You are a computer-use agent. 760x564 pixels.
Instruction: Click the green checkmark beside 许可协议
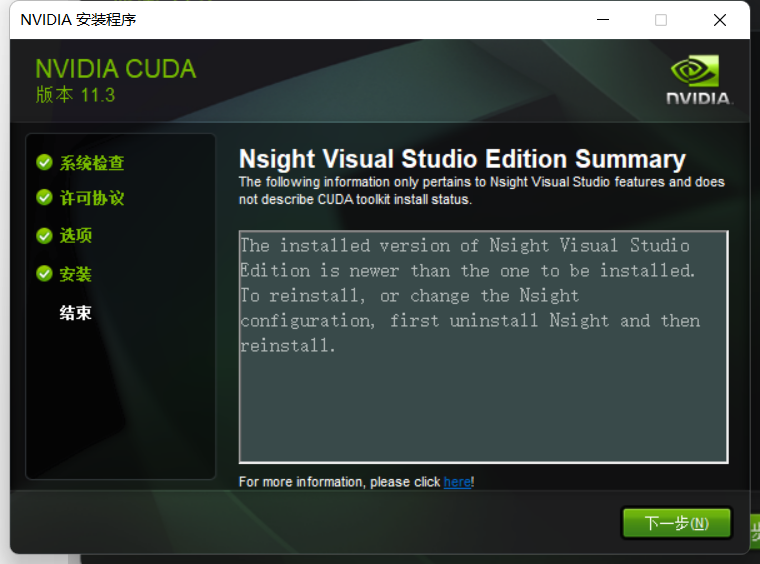(x=44, y=198)
